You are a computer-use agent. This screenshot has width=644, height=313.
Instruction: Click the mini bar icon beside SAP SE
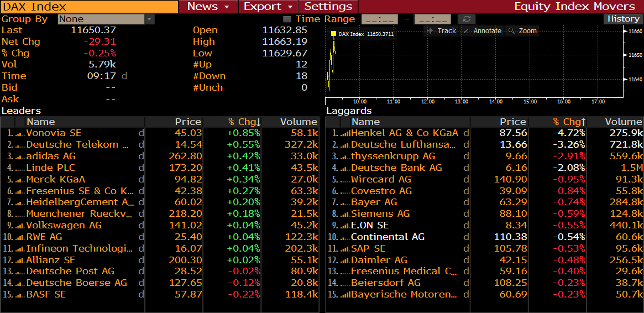pyautogui.click(x=345, y=248)
